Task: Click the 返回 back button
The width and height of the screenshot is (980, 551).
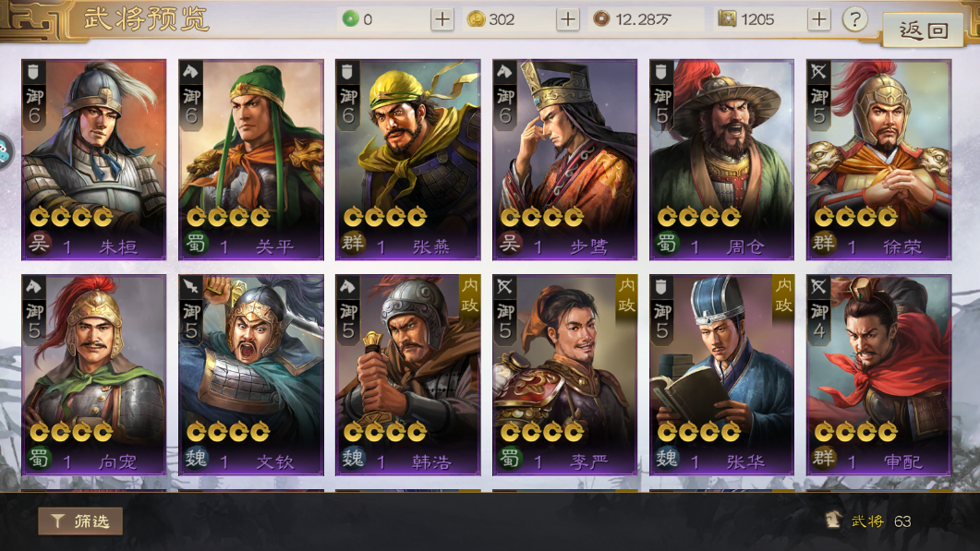Action: pos(923,30)
